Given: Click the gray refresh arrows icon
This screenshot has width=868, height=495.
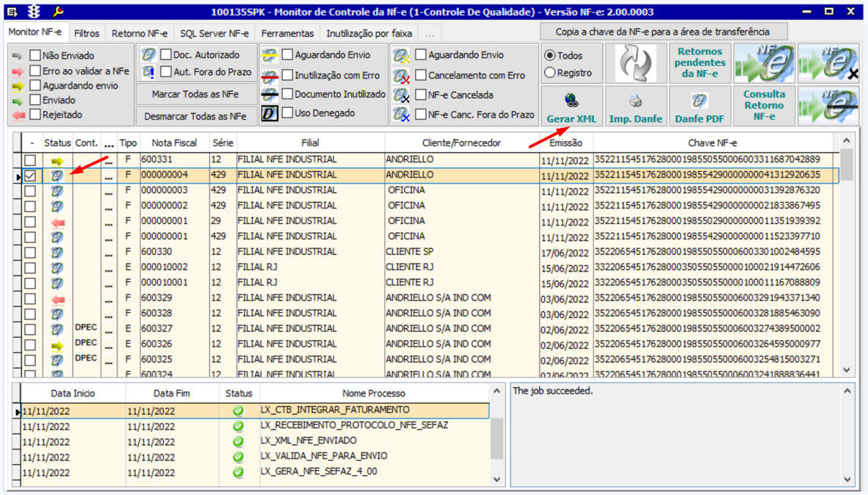Looking at the screenshot, I should pyautogui.click(x=635, y=63).
